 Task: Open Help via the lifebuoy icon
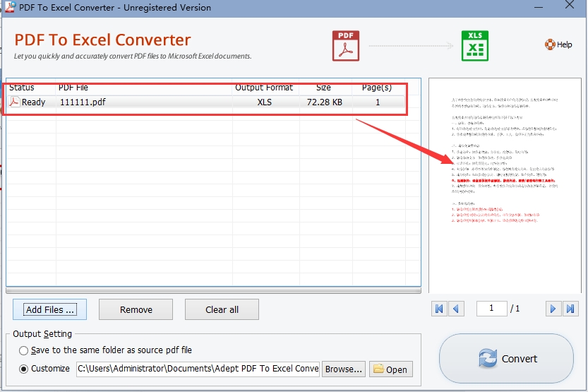point(550,44)
